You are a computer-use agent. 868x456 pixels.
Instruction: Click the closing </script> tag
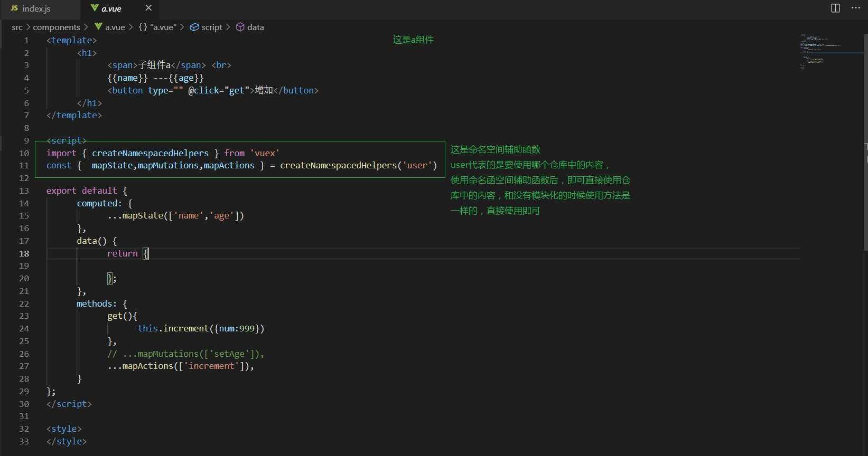(x=69, y=404)
